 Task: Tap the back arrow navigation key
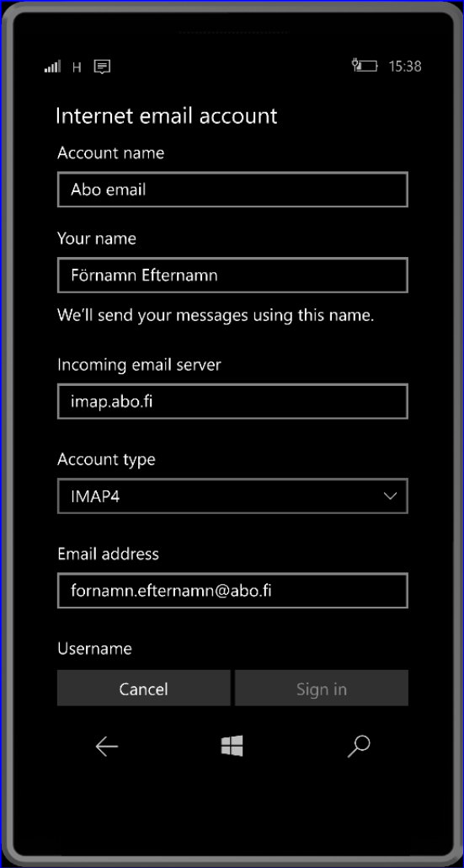(x=107, y=747)
